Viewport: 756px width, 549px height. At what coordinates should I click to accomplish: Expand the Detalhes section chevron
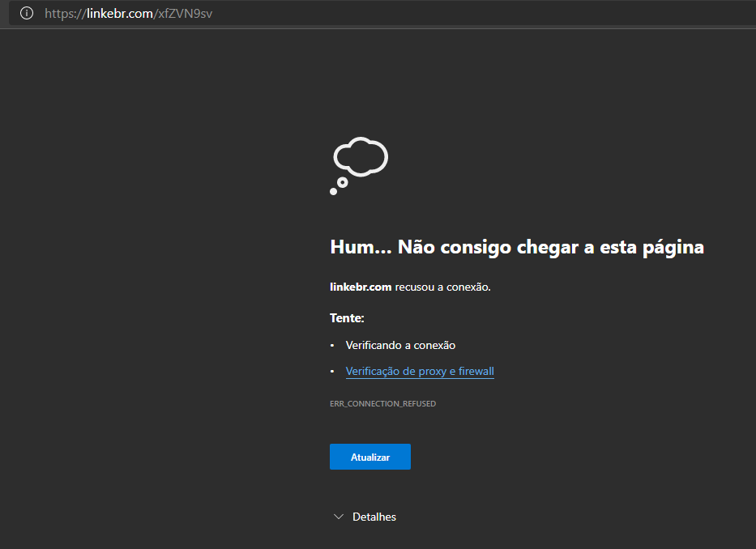339,517
